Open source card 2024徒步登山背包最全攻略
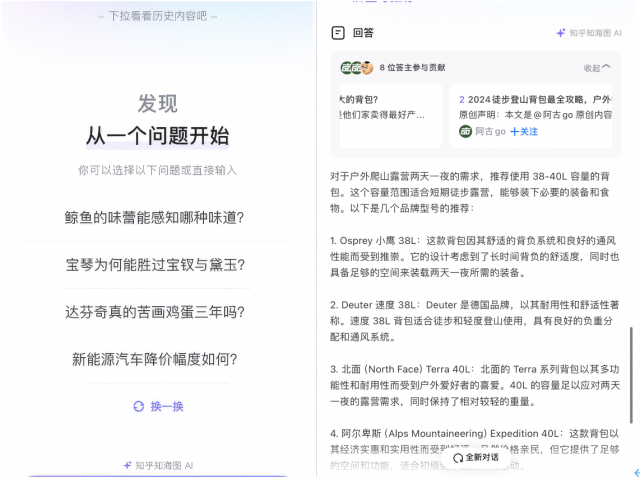 pos(531,116)
